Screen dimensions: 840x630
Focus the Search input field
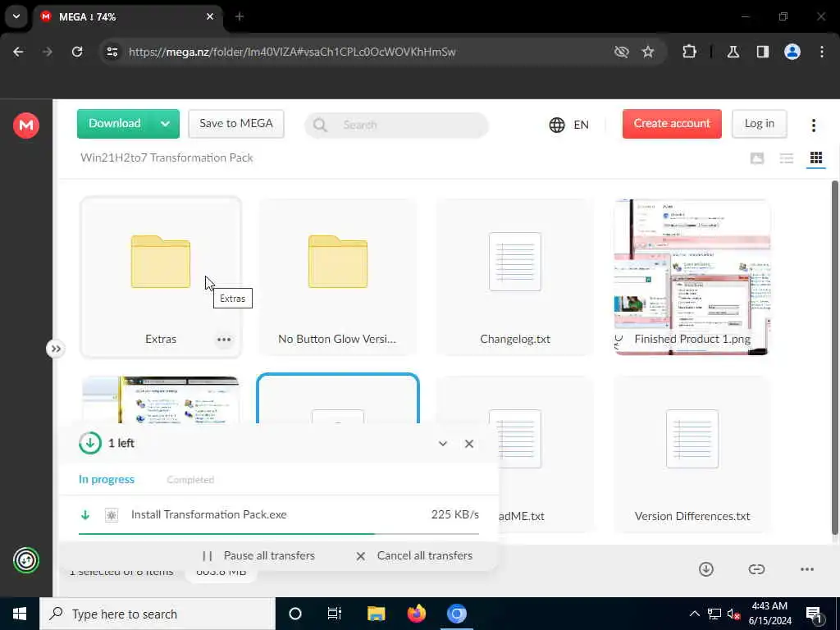[396, 125]
